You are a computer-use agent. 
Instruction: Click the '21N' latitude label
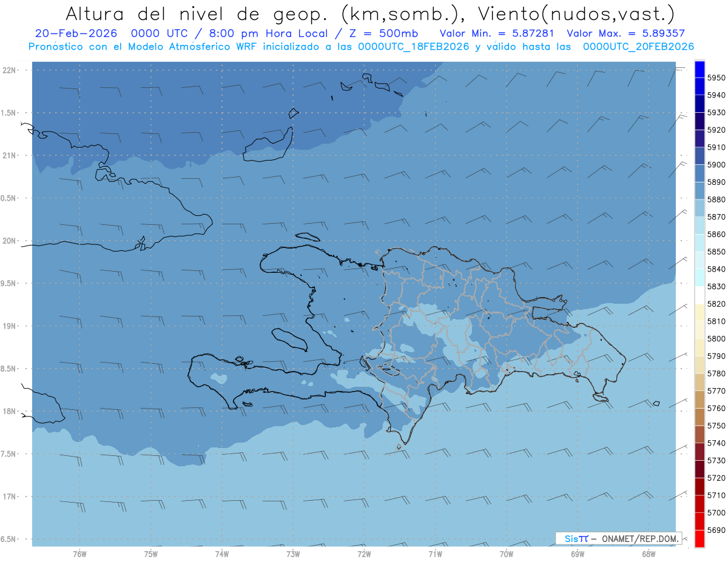tap(9, 156)
